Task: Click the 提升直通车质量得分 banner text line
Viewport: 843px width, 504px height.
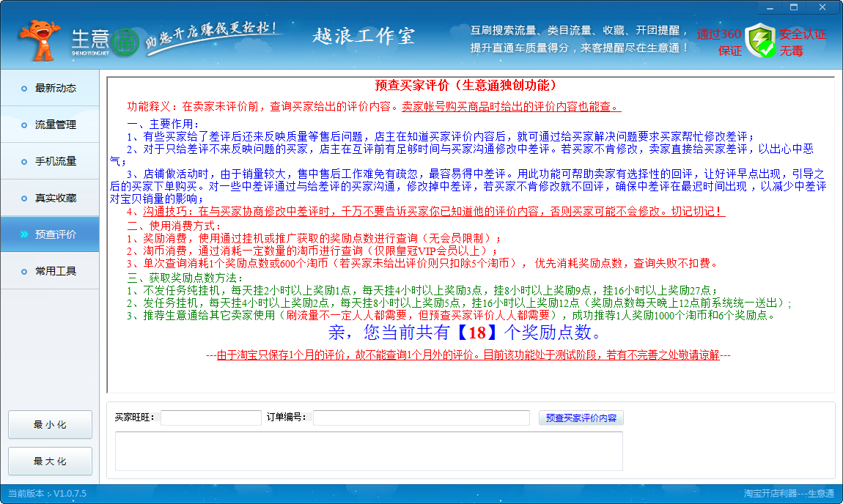Action: coord(579,48)
